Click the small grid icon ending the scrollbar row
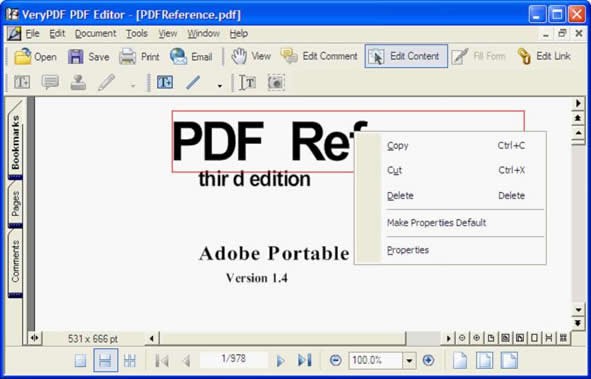 pos(563,338)
